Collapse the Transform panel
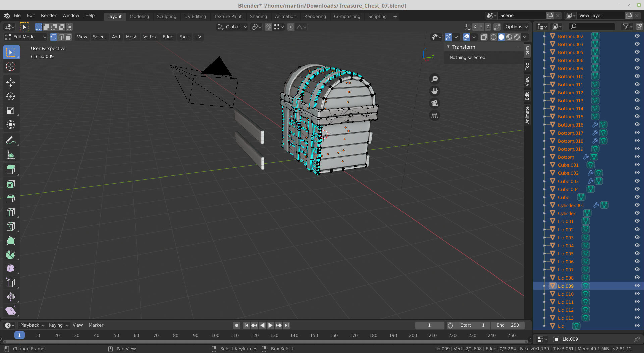This screenshot has height=353, width=644. [x=448, y=47]
